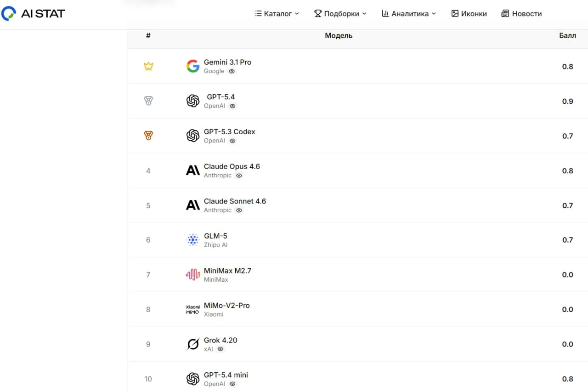
Task: Expand the Аналитика dropdown menu
Action: tap(409, 14)
